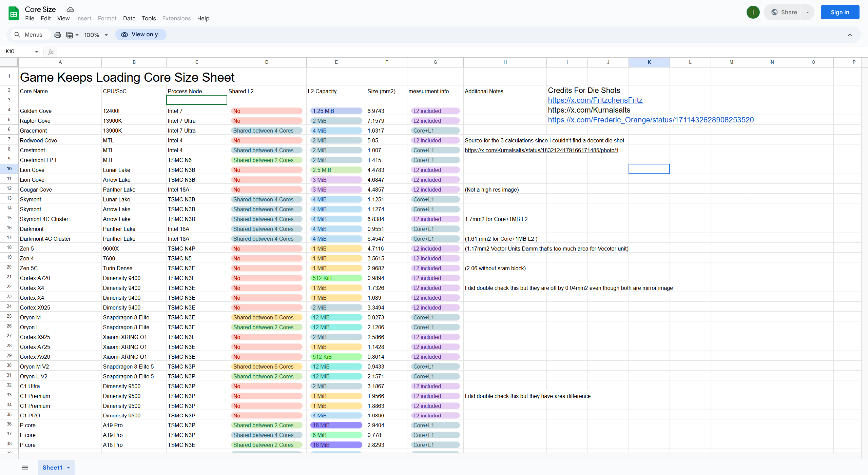
Task: Open the FritzchensFritz x.com link
Action: click(x=595, y=100)
